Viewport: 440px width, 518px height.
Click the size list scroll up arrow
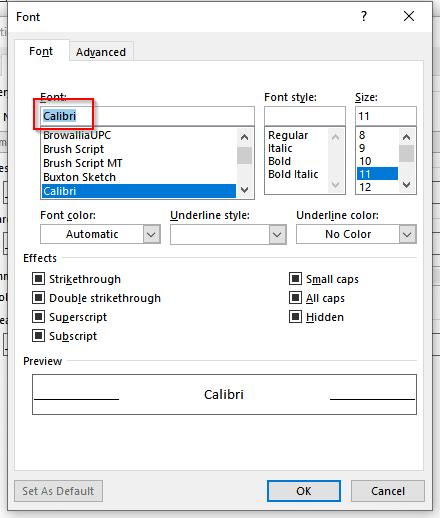pos(406,137)
